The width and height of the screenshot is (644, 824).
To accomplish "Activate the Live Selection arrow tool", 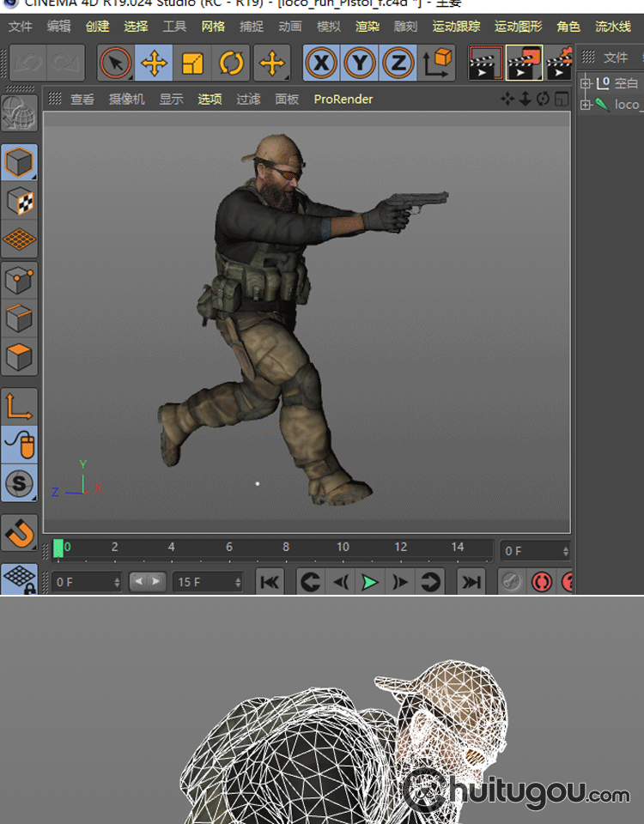I will [x=115, y=63].
